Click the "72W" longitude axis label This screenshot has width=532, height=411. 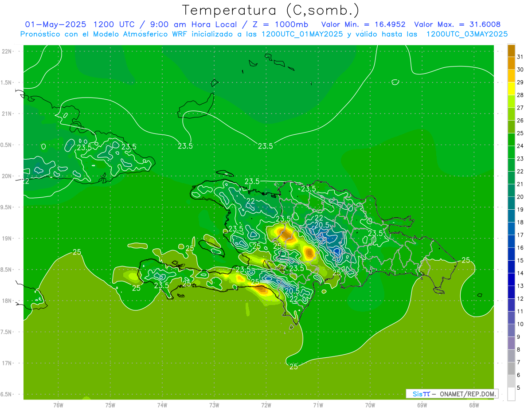[x=266, y=404]
